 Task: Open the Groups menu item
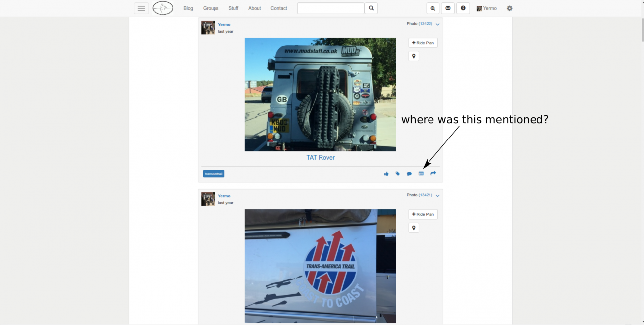pyautogui.click(x=211, y=8)
